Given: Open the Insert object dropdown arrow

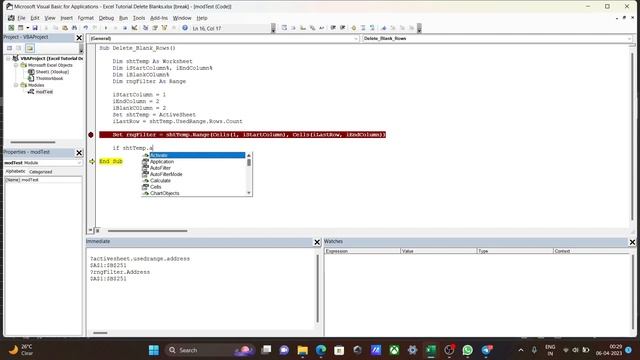Looking at the screenshot, I should pyautogui.click(x=27, y=28).
